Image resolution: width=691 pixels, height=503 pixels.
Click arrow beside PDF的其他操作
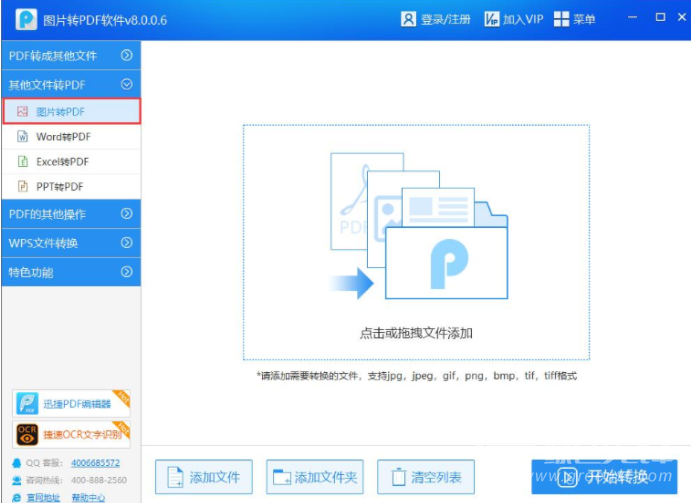click(x=126, y=213)
